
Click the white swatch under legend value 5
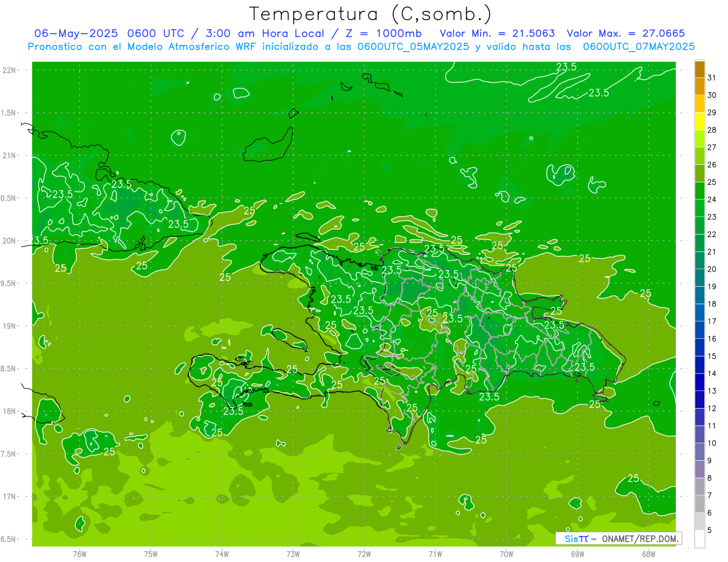pyautogui.click(x=699, y=538)
